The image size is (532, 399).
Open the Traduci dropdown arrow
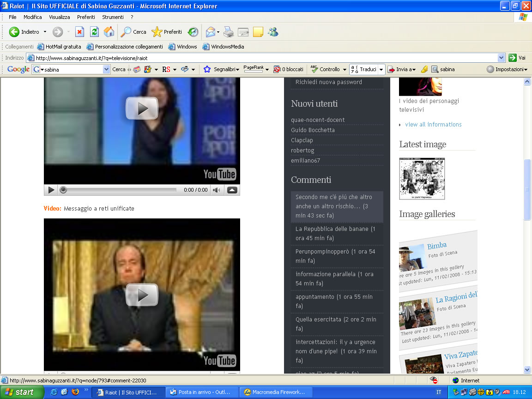(x=381, y=70)
